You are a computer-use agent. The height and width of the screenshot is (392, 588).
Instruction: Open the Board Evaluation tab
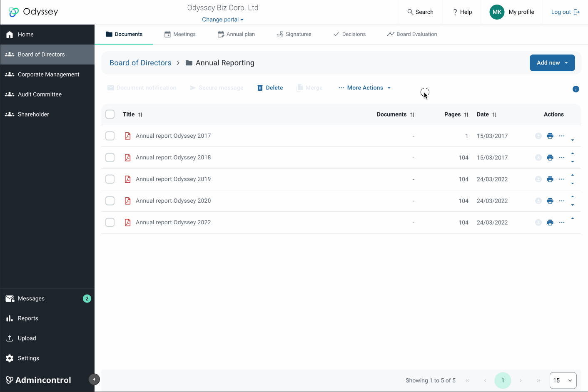(412, 34)
